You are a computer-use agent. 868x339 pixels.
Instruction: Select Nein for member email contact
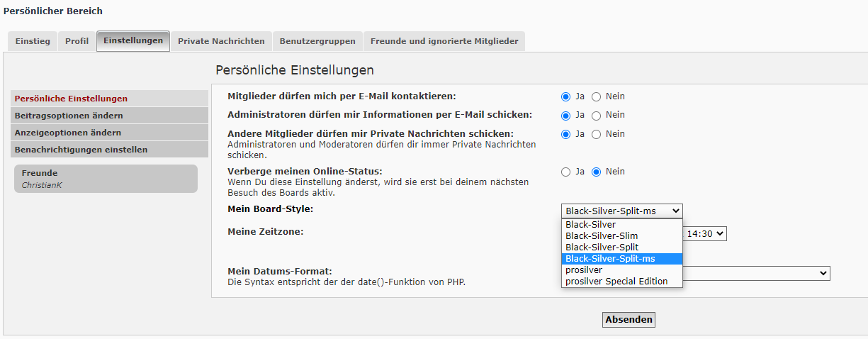[596, 96]
